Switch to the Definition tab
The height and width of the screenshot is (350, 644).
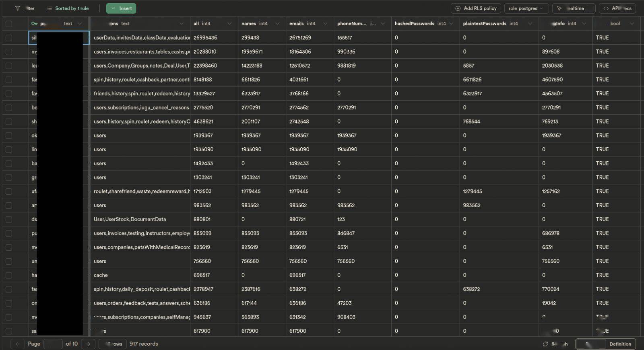[x=620, y=344]
